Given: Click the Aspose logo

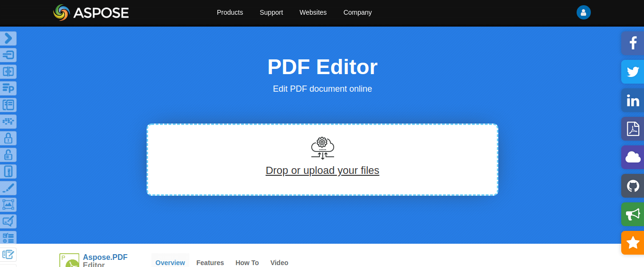Looking at the screenshot, I should (91, 12).
